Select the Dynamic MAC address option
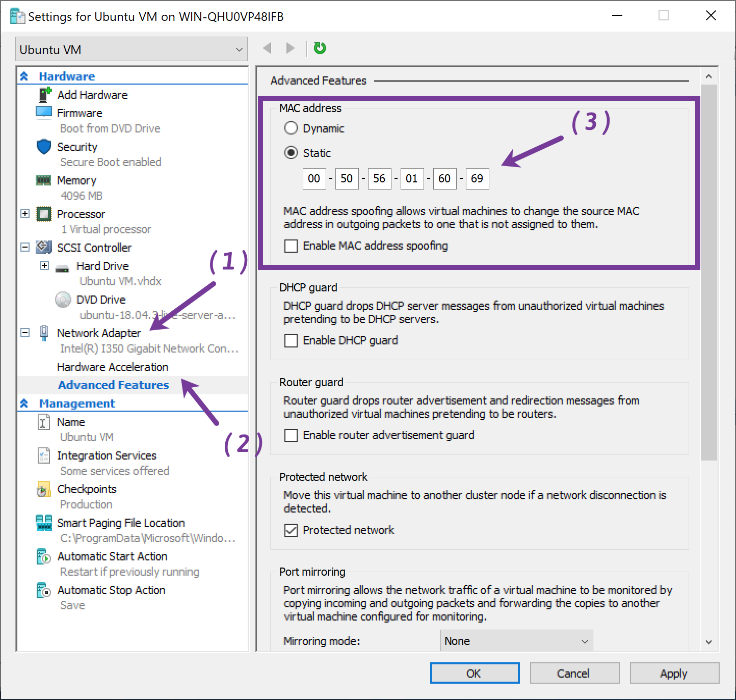 (291, 128)
